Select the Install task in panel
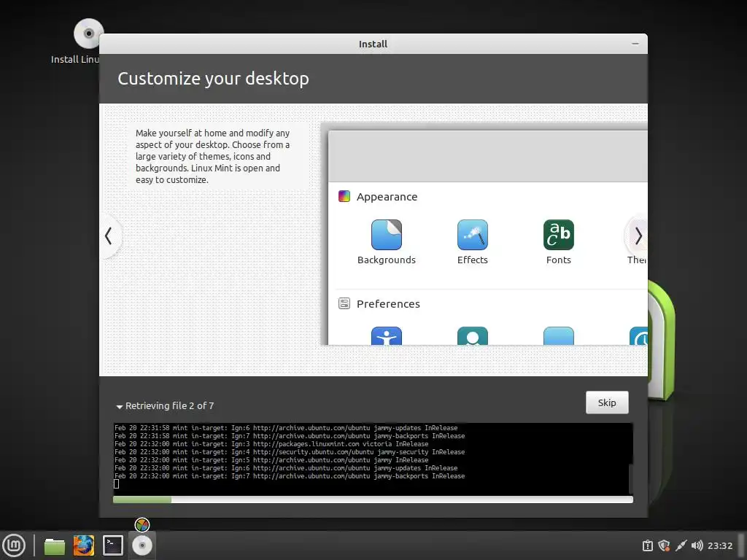The width and height of the screenshot is (747, 560). (x=142, y=545)
